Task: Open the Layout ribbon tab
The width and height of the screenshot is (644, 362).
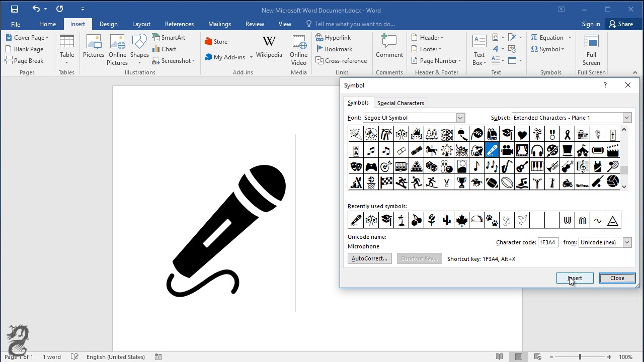Action: point(141,24)
